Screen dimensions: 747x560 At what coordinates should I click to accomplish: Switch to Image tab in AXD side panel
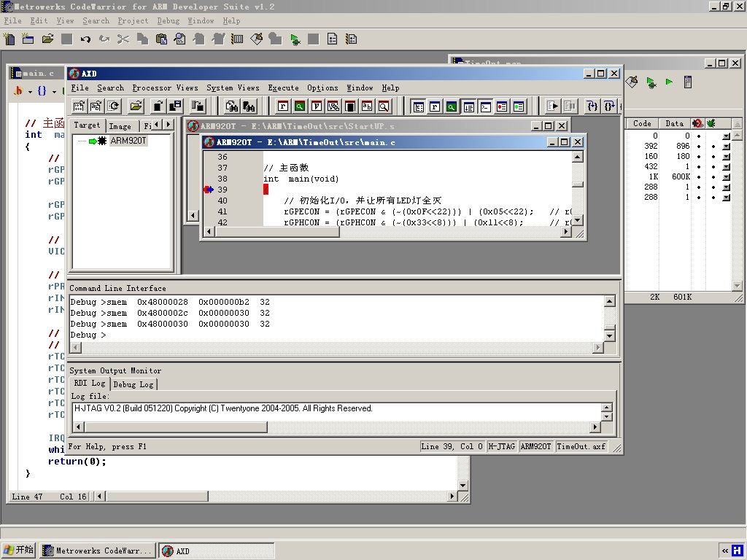point(120,126)
